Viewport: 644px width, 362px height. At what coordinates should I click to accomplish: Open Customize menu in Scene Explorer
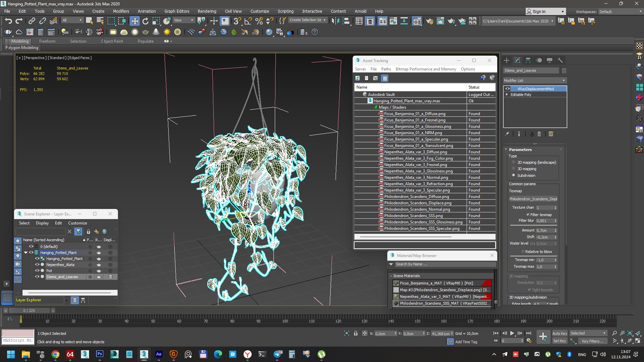[78, 223]
